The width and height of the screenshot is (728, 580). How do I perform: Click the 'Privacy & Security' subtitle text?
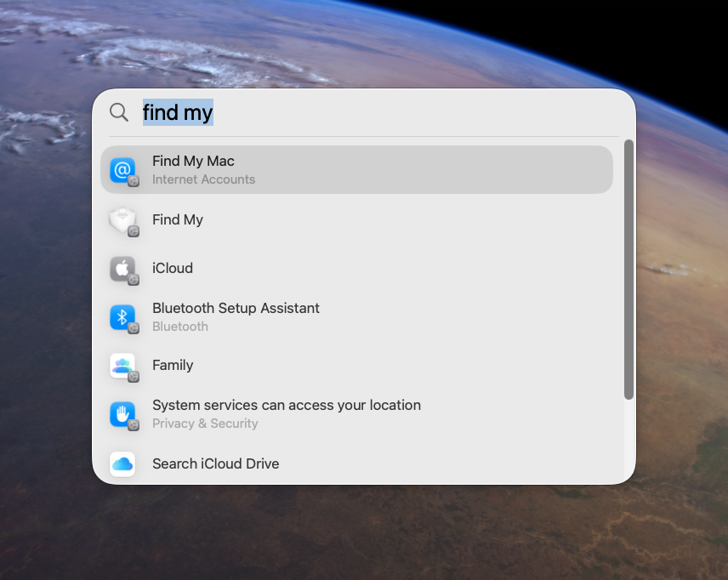205,424
